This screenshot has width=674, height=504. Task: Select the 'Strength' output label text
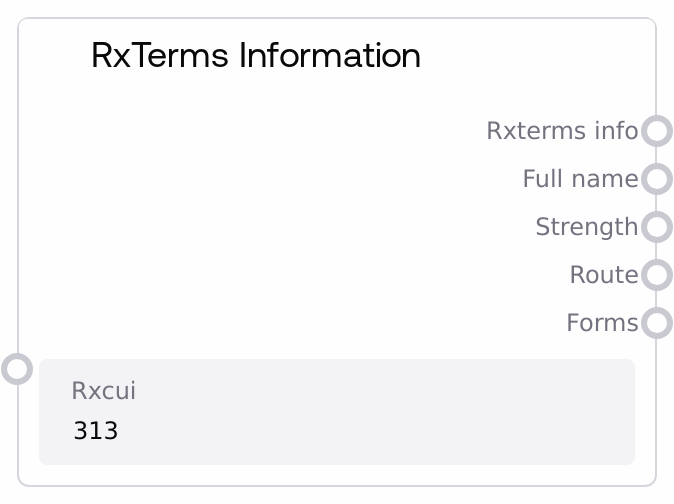586,227
